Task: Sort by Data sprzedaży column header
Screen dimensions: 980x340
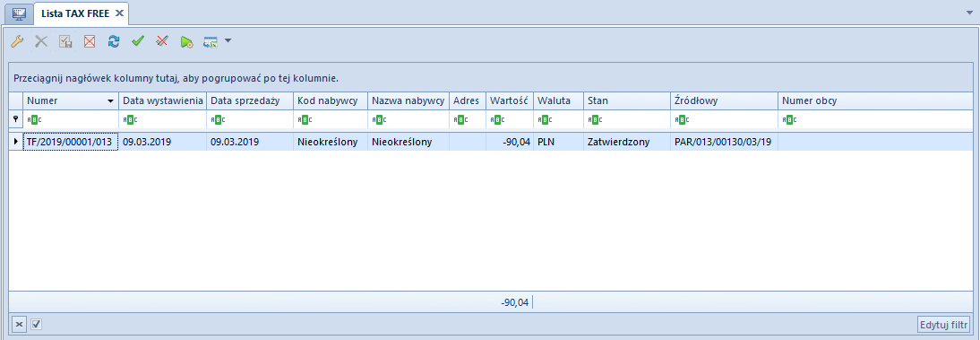Action: tap(250, 100)
